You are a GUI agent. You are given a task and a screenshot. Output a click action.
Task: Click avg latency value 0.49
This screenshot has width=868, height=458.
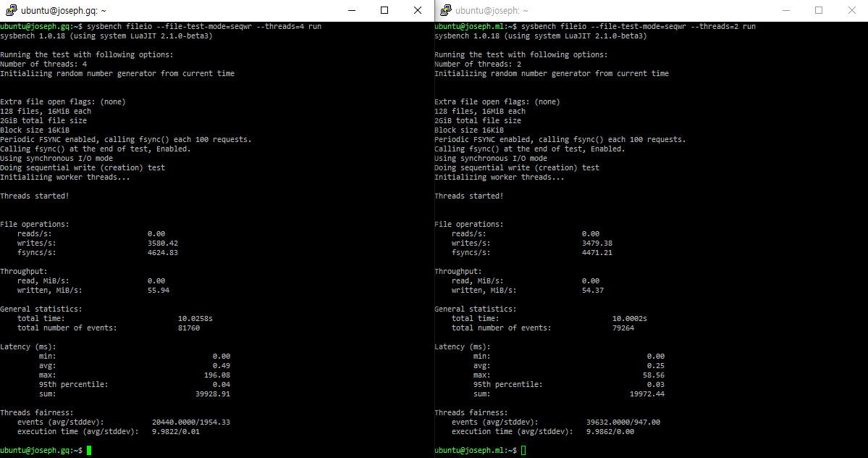(222, 365)
